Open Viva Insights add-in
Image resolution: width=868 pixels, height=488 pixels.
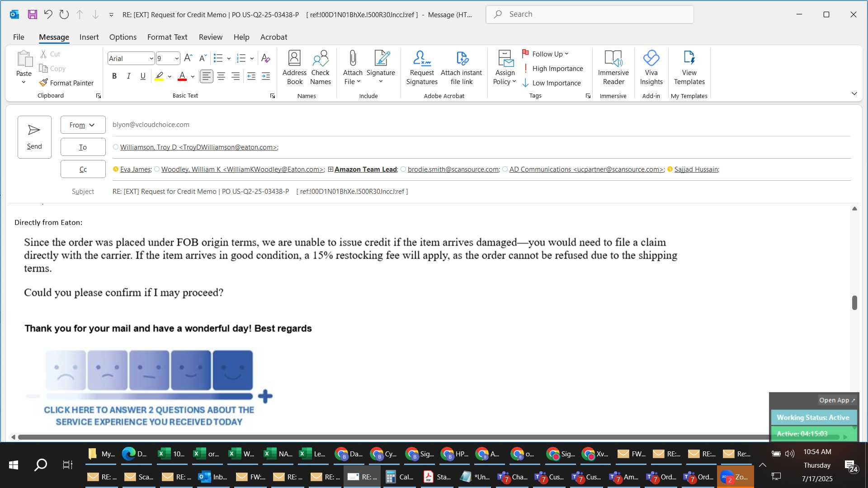651,68
